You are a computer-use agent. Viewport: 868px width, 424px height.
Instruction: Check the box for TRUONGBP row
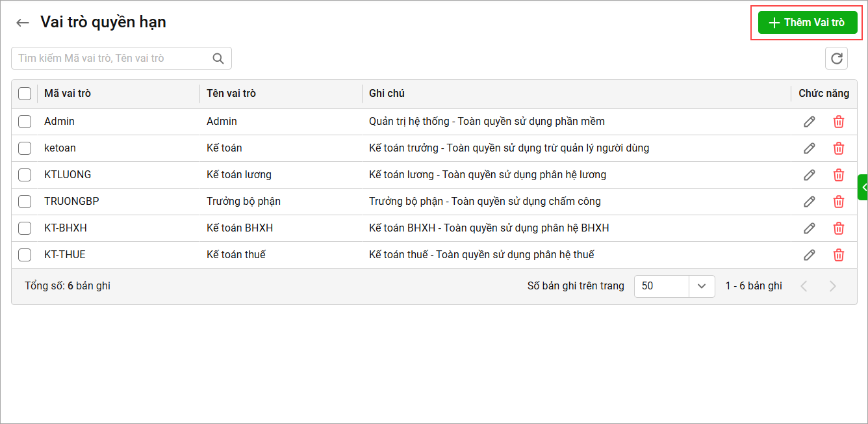(25, 202)
